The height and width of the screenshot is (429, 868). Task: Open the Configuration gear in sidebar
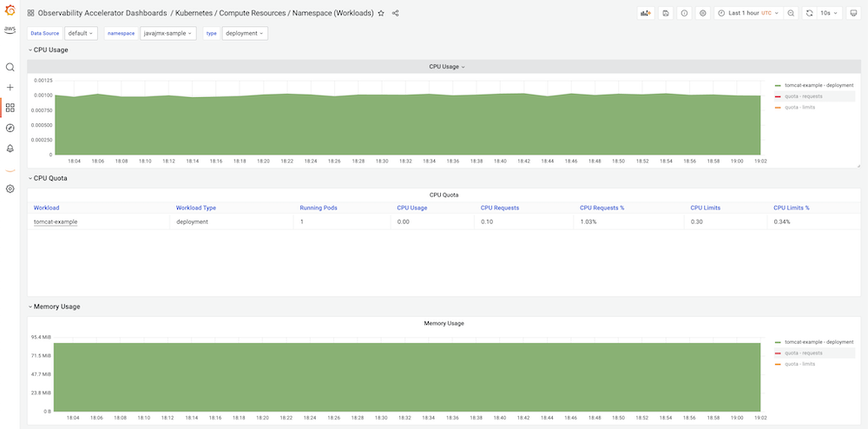tap(10, 188)
